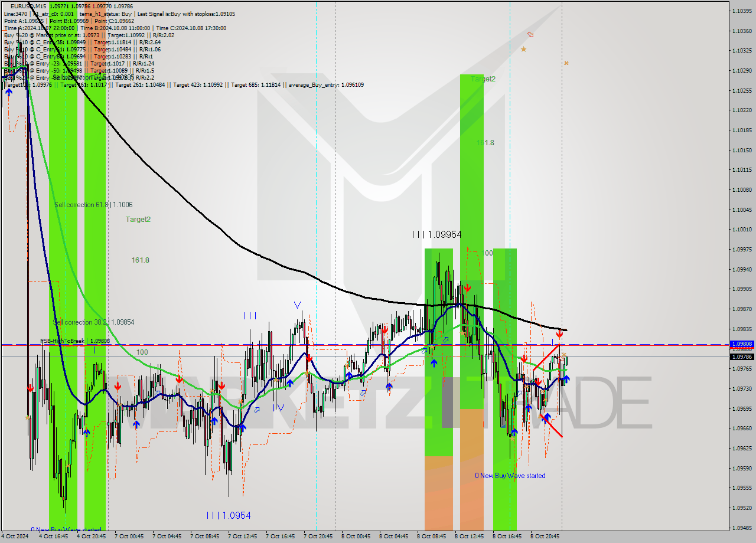Click the 'FSB-HighToBreak | 1.09808' label

point(75,341)
